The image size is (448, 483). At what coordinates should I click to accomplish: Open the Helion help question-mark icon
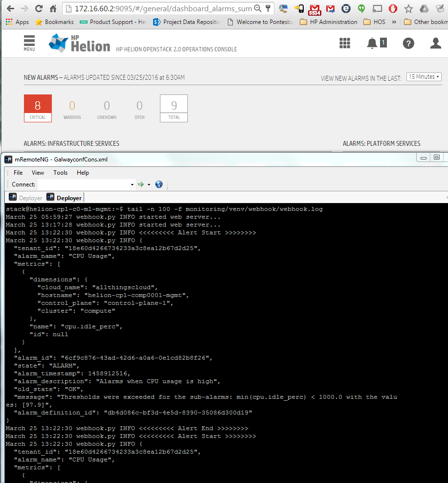pyautogui.click(x=408, y=44)
